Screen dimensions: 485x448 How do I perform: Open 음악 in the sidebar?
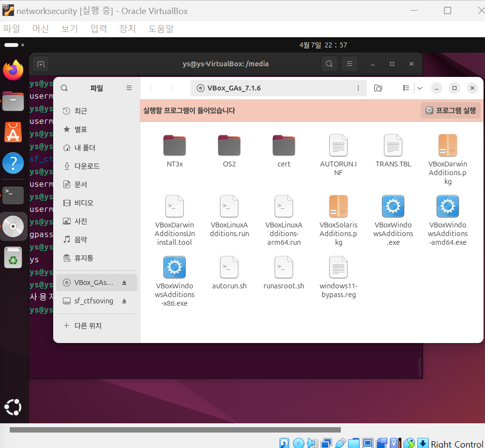(x=97, y=239)
